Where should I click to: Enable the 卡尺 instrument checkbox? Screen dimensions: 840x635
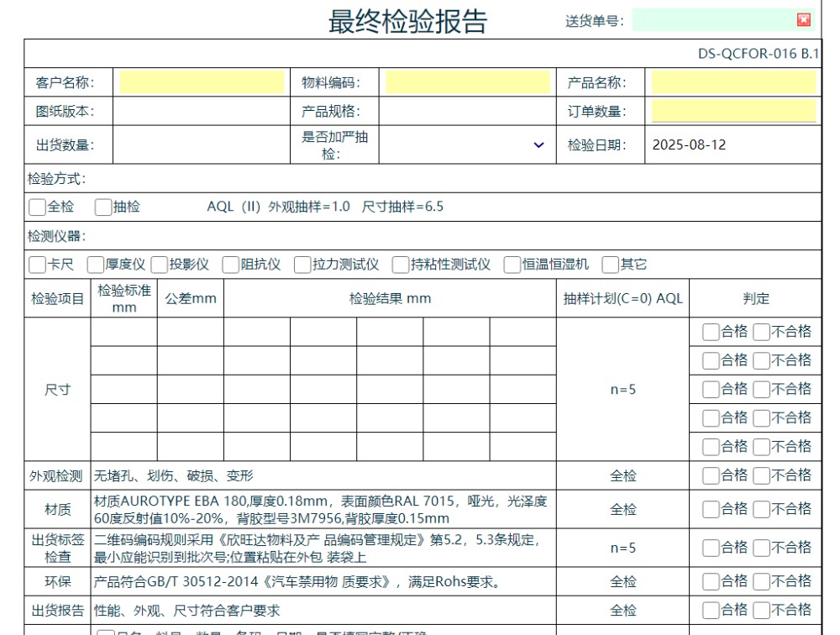pyautogui.click(x=37, y=265)
